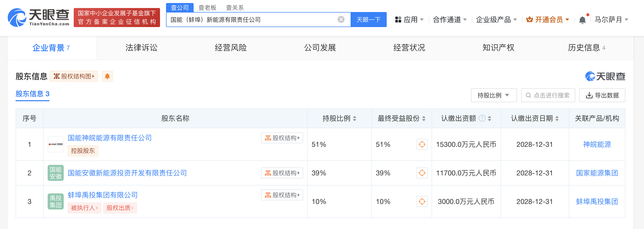Click the orange shareholder alert bell icon
This screenshot has width=644, height=229.
point(107,76)
